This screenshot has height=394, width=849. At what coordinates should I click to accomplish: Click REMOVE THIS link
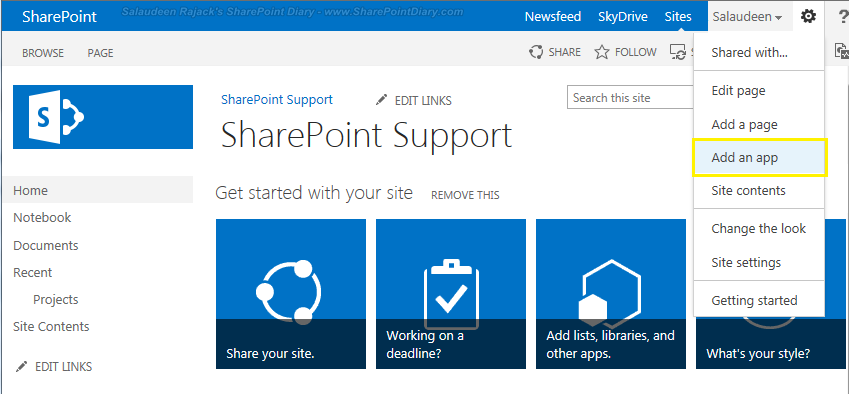[465, 195]
